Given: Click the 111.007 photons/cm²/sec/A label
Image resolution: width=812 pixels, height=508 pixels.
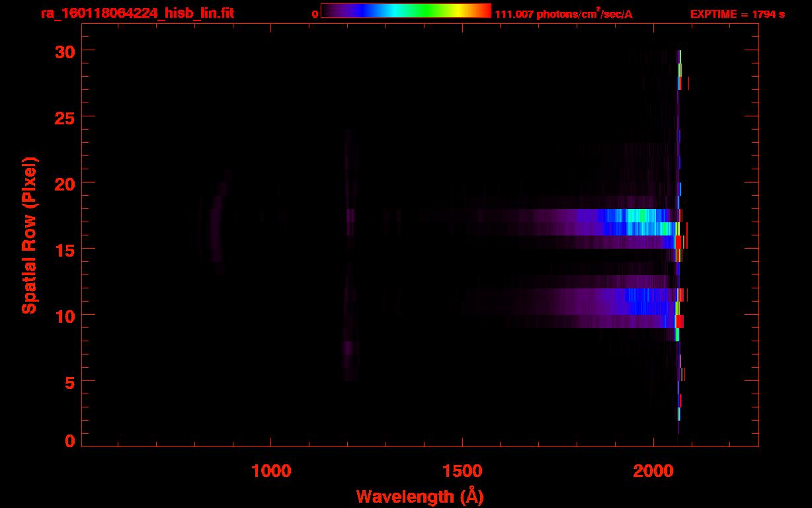Looking at the screenshot, I should point(563,14).
